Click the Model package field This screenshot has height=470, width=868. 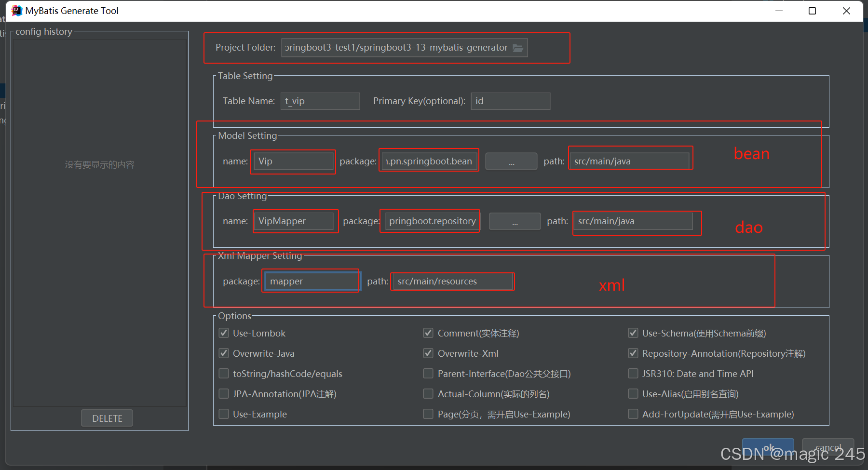click(429, 161)
